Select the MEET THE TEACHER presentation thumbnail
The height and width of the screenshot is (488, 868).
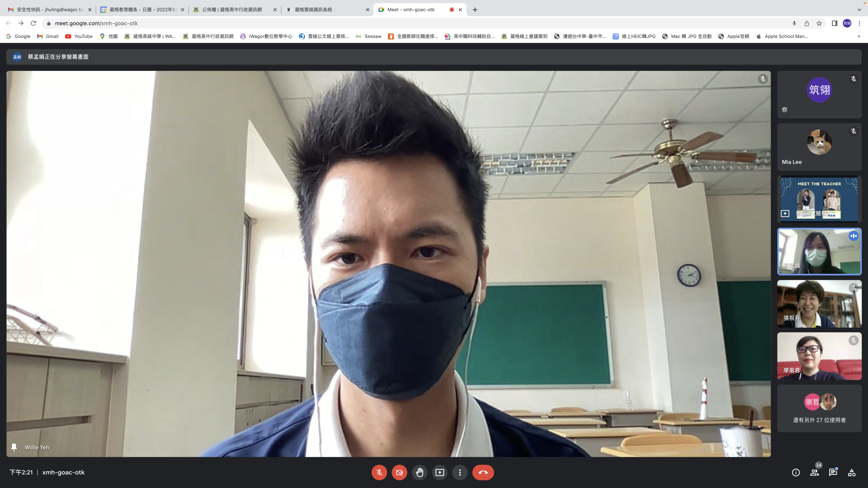pos(819,199)
